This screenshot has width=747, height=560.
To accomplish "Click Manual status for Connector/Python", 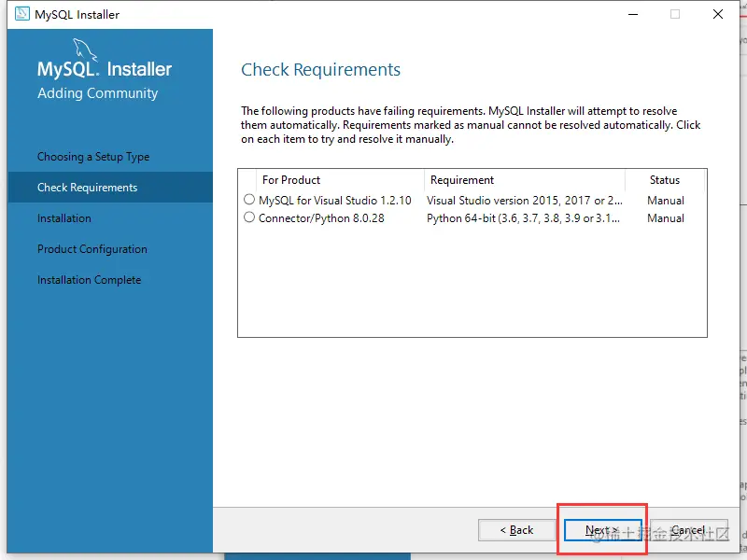I will click(x=666, y=218).
